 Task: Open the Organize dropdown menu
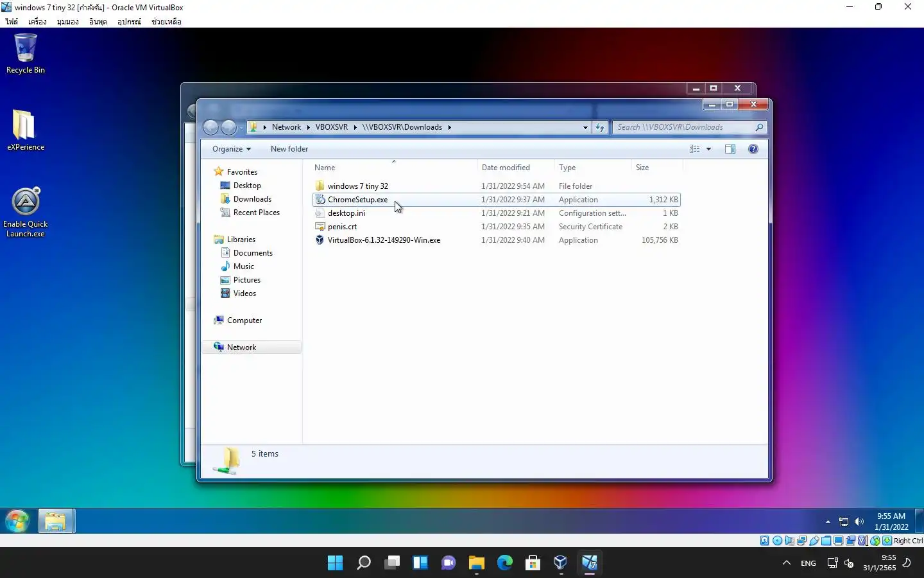(232, 149)
